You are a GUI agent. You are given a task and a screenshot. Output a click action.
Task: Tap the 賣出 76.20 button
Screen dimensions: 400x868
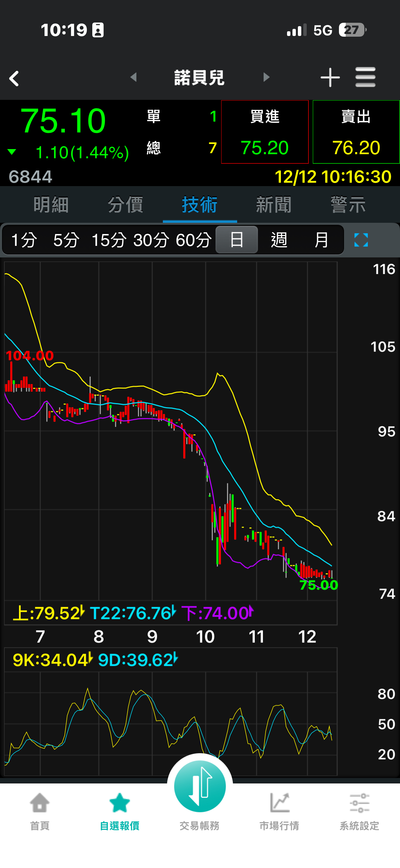tap(356, 132)
